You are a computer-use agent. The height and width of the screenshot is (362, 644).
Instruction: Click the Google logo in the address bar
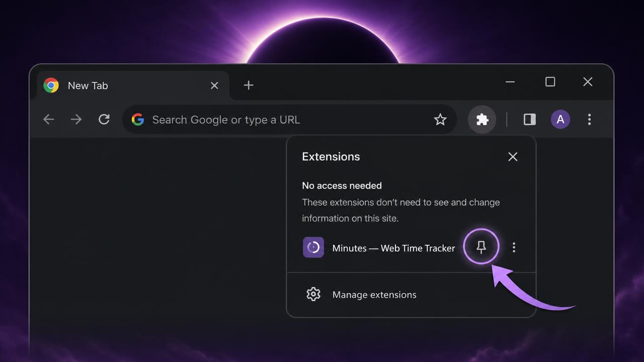(138, 120)
